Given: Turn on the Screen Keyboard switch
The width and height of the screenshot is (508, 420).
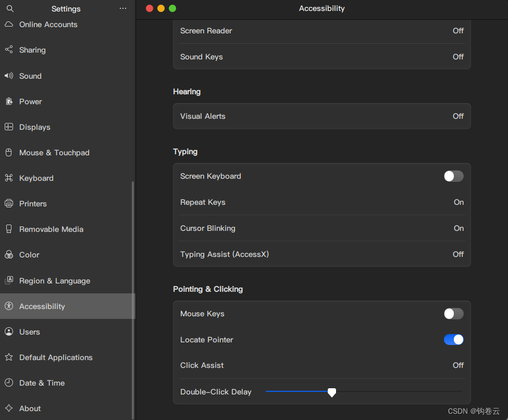Looking at the screenshot, I should [x=454, y=176].
